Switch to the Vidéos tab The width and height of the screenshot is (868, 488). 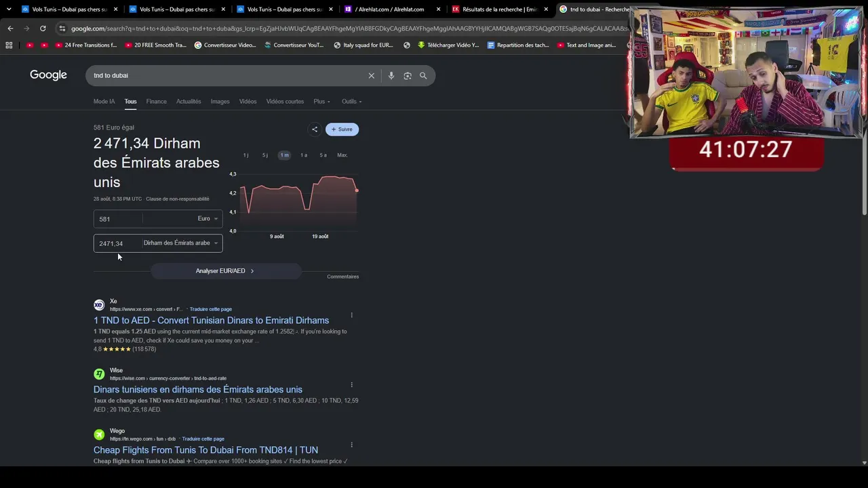pyautogui.click(x=248, y=102)
